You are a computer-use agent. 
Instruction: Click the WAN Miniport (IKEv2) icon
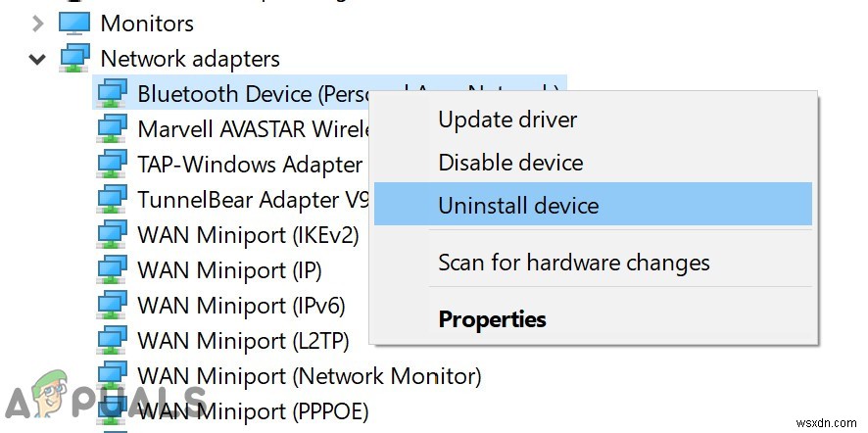114,235
